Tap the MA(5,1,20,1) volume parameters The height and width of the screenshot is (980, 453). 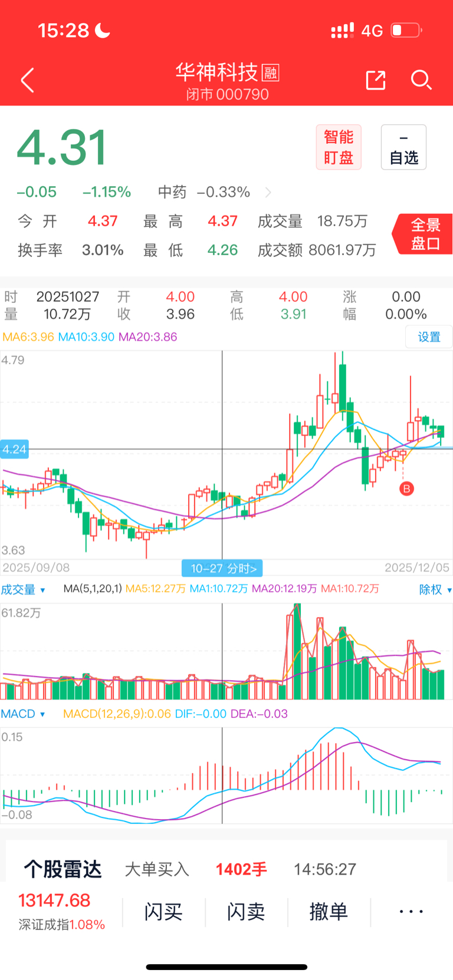pyautogui.click(x=93, y=589)
